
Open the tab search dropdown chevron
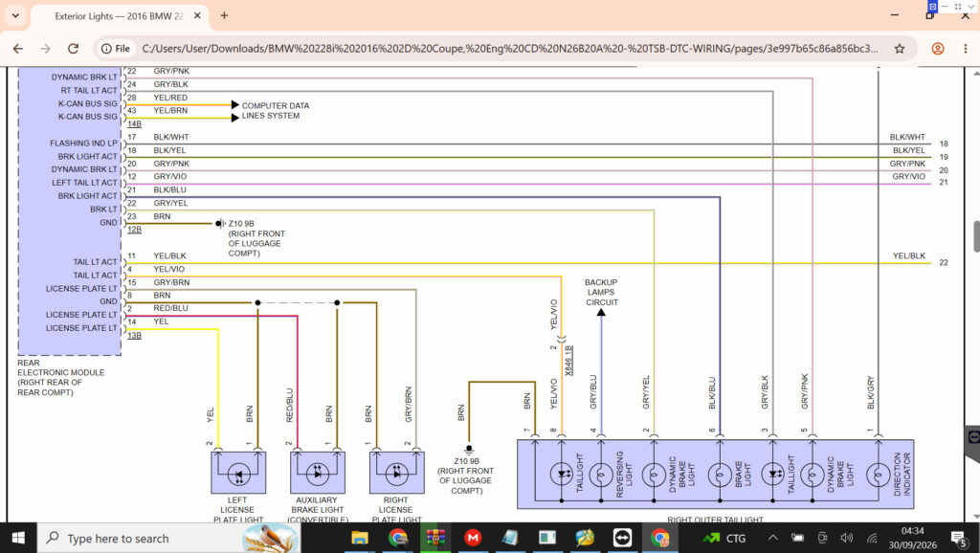point(15,15)
